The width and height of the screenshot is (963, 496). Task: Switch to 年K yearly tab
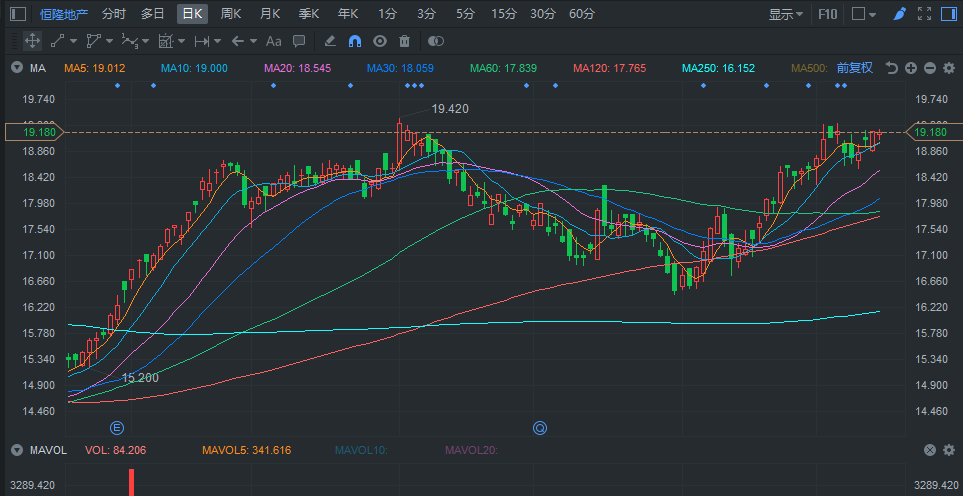tap(348, 14)
